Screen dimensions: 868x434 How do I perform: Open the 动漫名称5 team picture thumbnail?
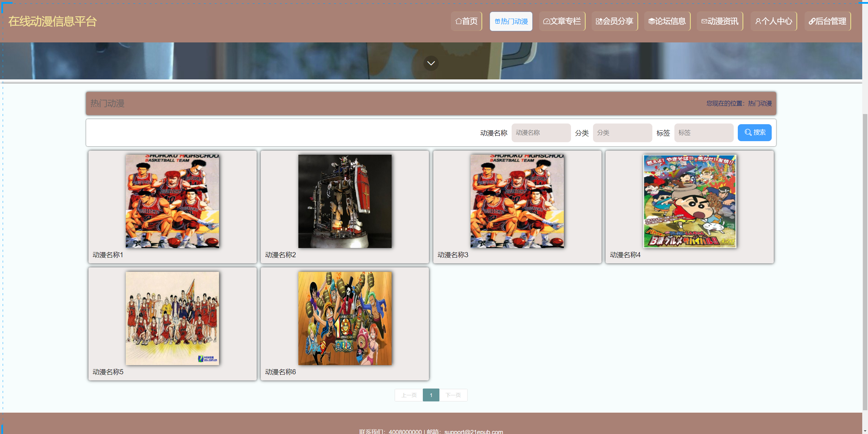point(172,318)
